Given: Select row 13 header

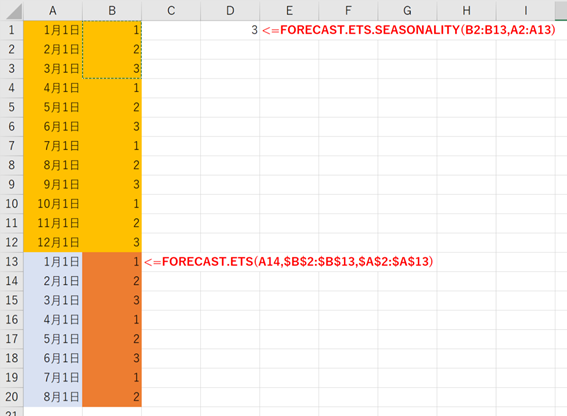Looking at the screenshot, I should [12, 262].
